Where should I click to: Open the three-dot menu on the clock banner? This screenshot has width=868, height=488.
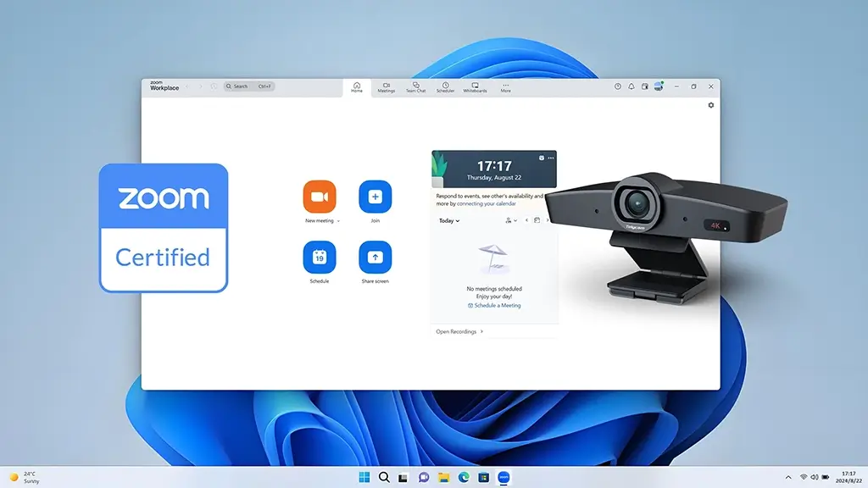(551, 158)
